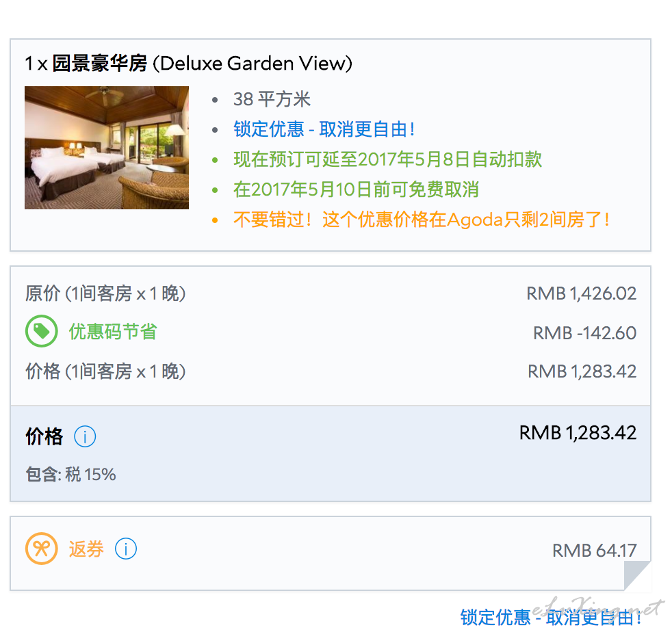Select the room title 园景豪华房 Deluxe Garden View

tap(189, 64)
